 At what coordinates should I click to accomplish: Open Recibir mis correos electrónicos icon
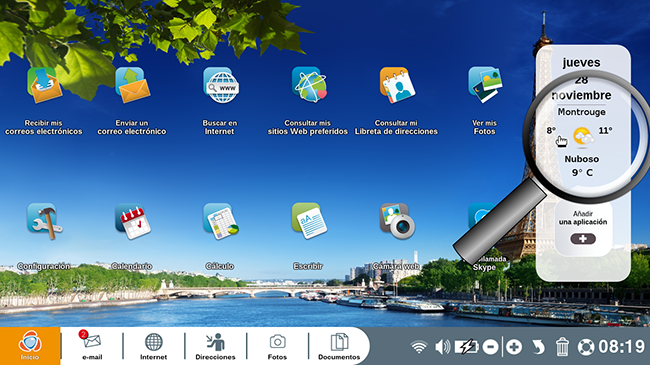[x=44, y=85]
